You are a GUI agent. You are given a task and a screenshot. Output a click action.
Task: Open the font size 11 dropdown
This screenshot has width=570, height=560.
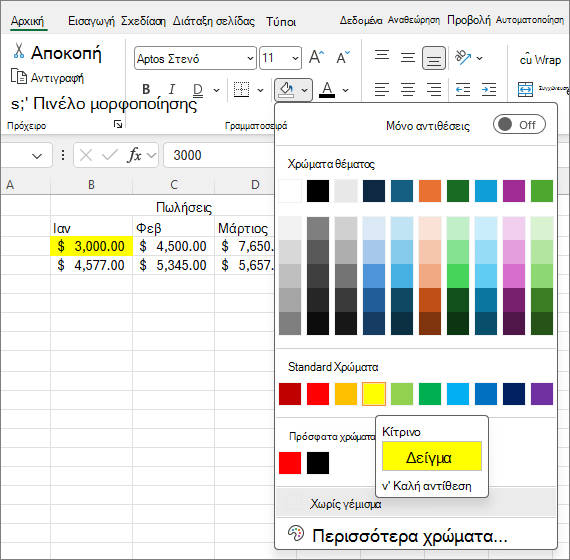click(x=295, y=58)
